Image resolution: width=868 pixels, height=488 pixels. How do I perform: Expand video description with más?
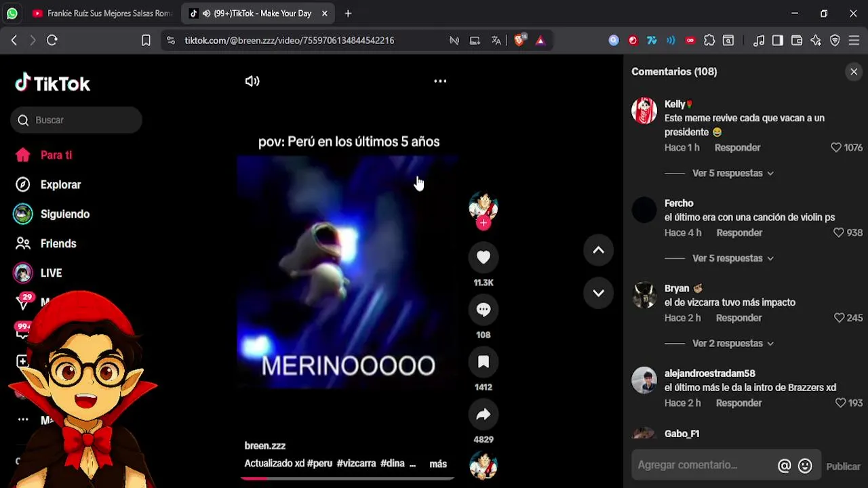pyautogui.click(x=438, y=464)
